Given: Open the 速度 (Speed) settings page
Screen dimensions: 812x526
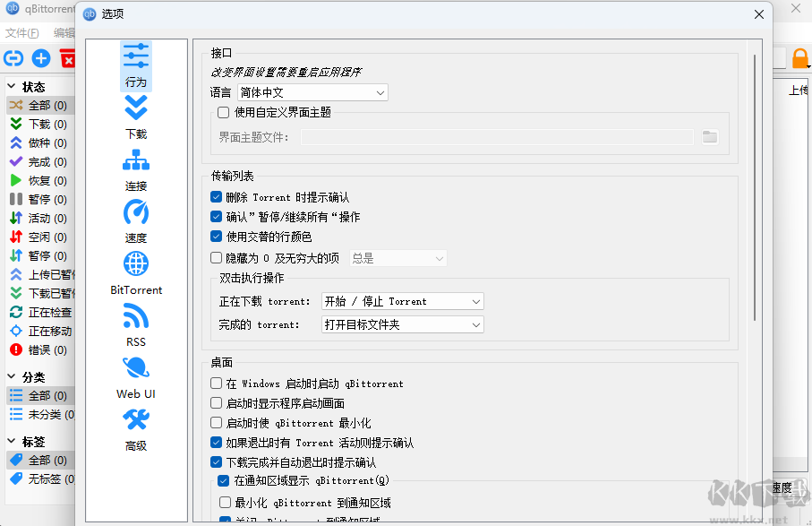Looking at the screenshot, I should tap(136, 221).
